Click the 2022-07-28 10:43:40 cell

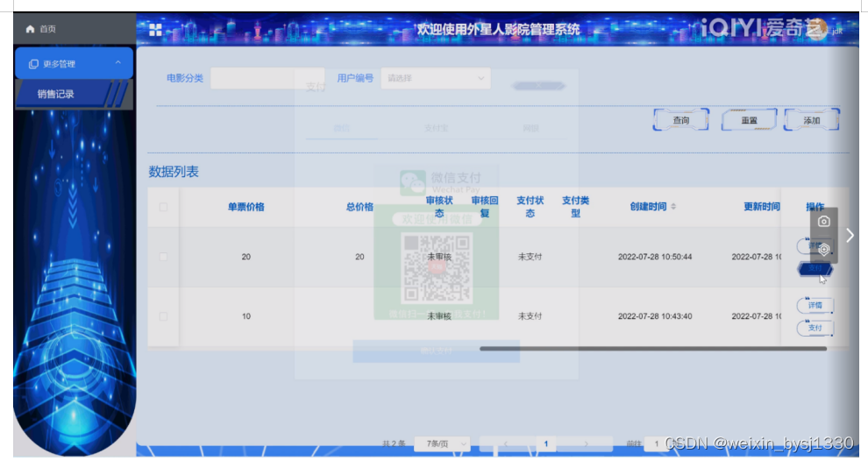[x=655, y=316]
